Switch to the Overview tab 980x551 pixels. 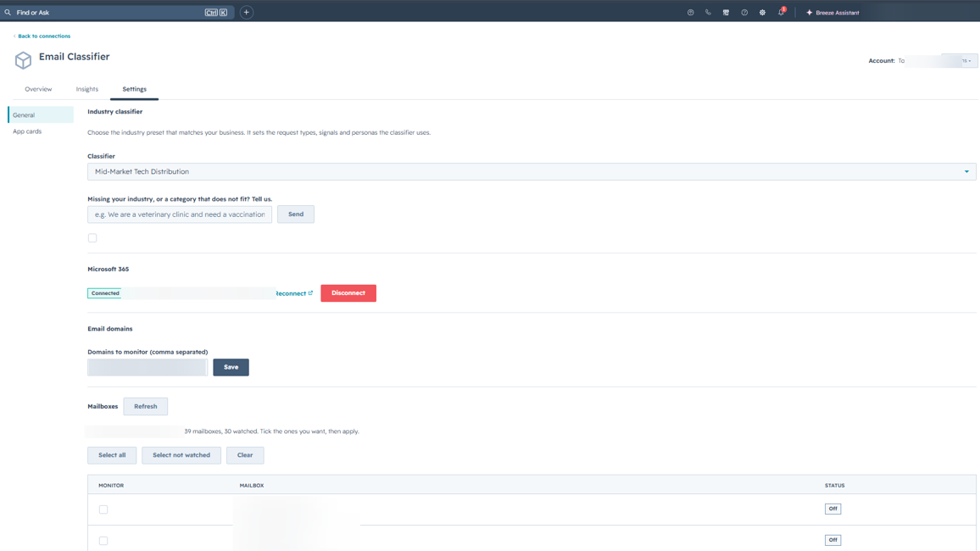point(38,89)
